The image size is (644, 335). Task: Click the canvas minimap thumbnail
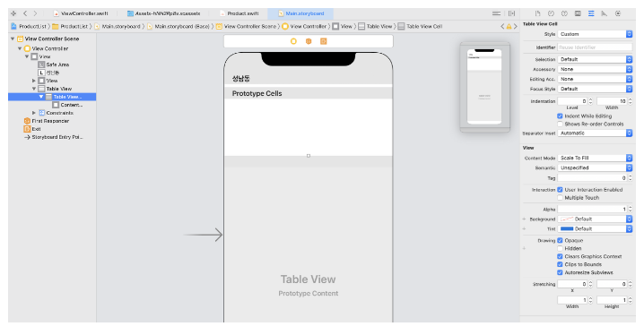click(x=484, y=87)
